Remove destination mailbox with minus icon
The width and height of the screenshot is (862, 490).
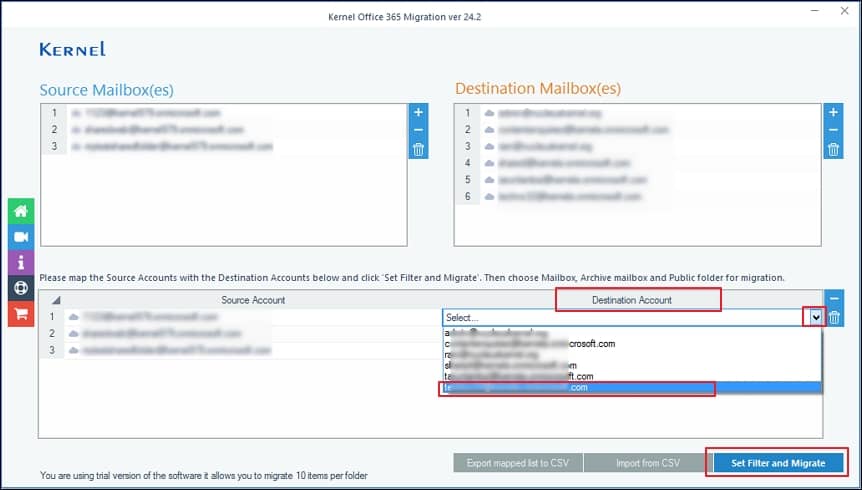point(833,130)
